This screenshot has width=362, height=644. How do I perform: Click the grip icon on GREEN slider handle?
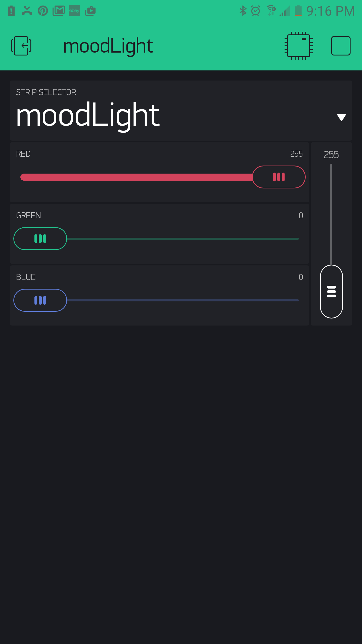(40, 238)
